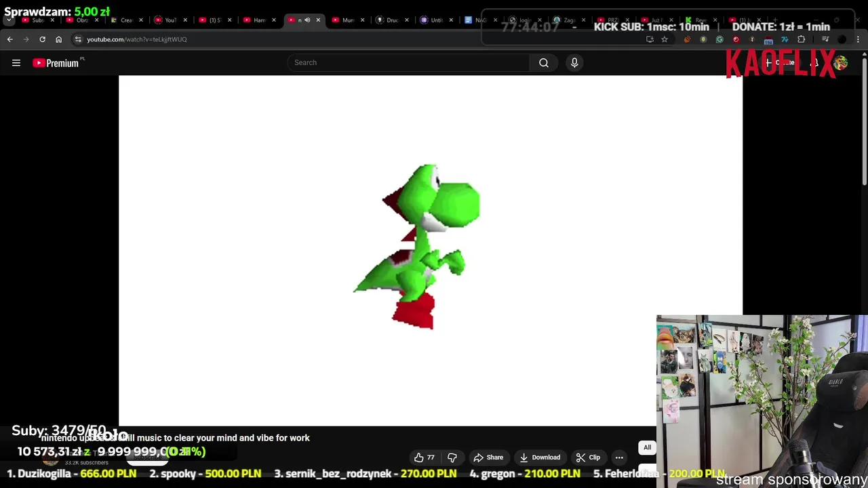This screenshot has height=488, width=868.
Task: Like the video with thumbs up
Action: pos(425,457)
